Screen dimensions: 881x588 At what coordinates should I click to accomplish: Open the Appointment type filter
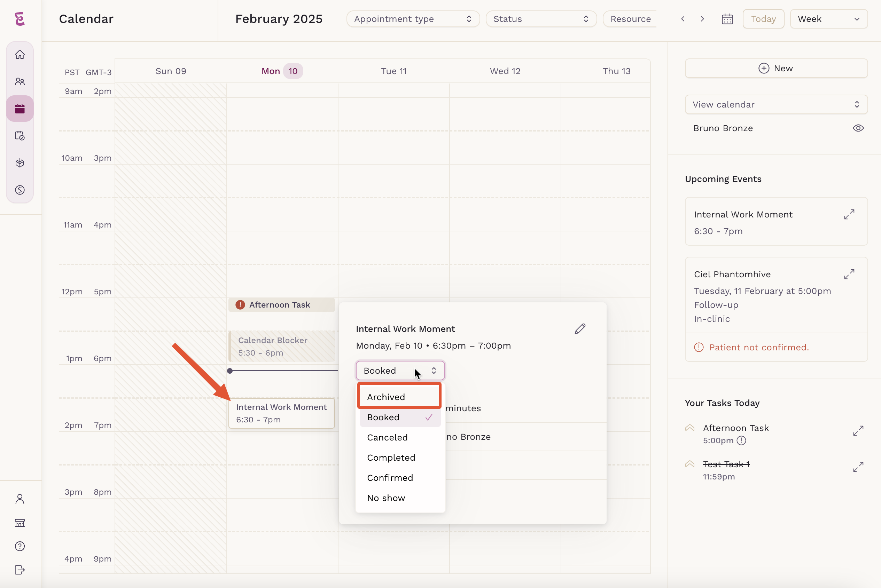[x=413, y=19]
